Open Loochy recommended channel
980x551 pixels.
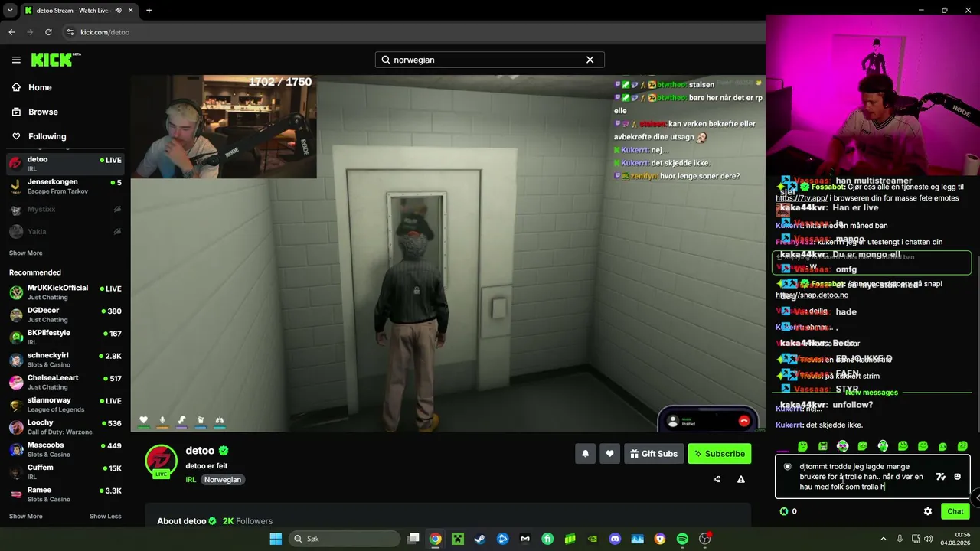(x=65, y=427)
